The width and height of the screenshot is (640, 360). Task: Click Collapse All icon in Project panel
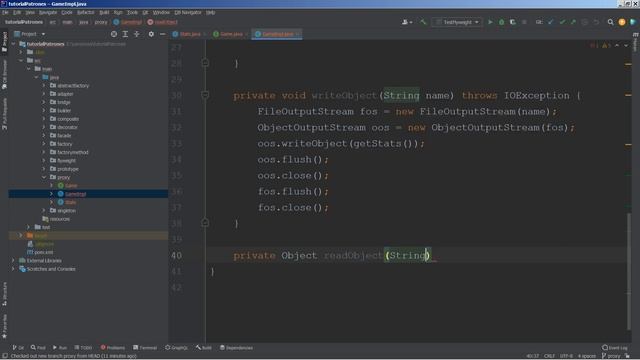137,34
